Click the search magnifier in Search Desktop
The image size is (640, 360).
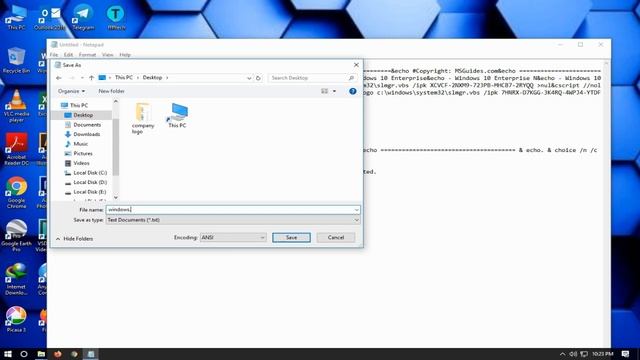(351, 78)
